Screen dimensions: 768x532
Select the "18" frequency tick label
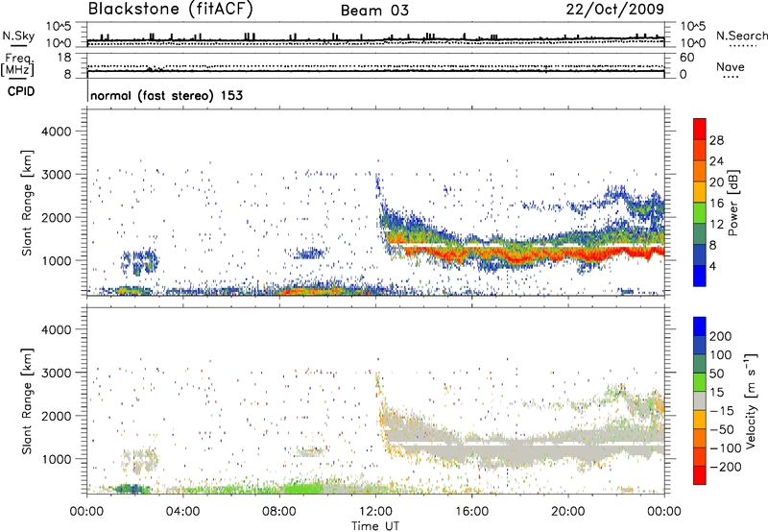point(63,58)
